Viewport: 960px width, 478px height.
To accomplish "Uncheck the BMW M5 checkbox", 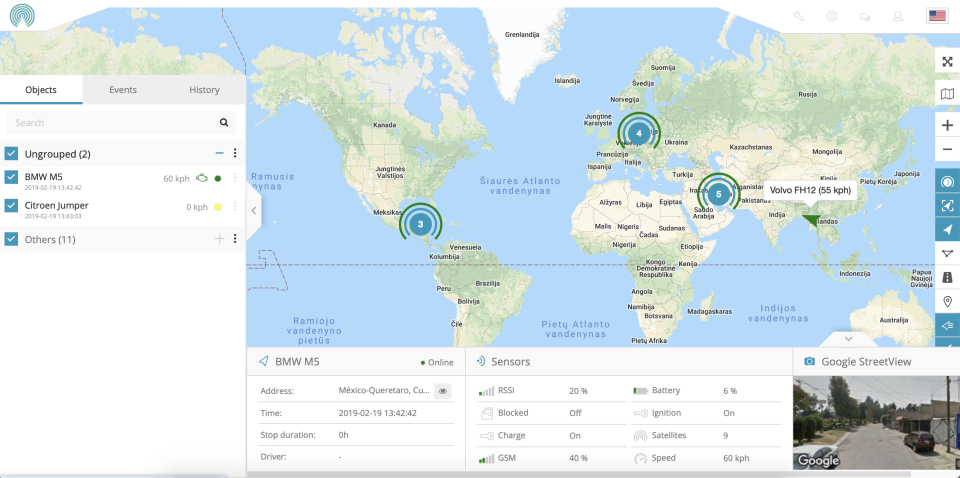I will [x=11, y=177].
